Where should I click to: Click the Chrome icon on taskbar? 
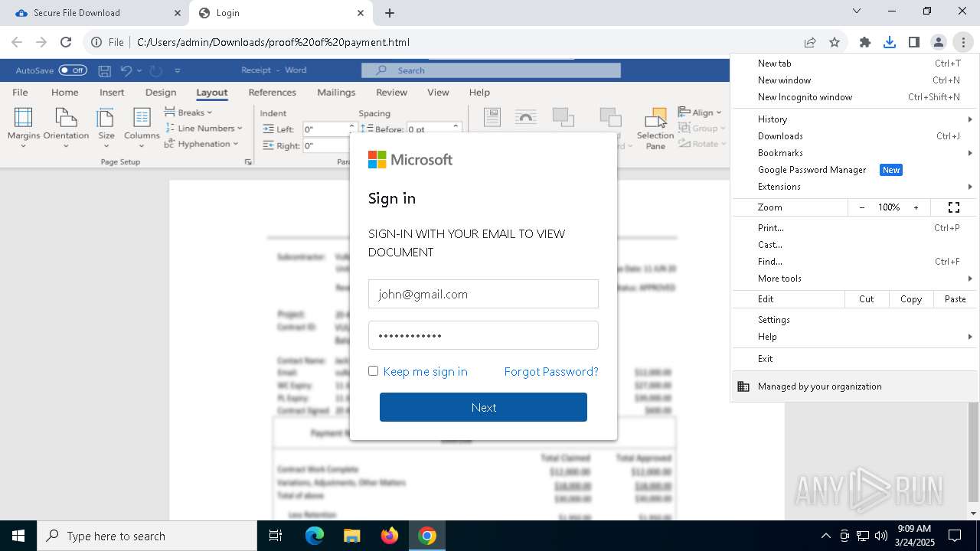427,536
